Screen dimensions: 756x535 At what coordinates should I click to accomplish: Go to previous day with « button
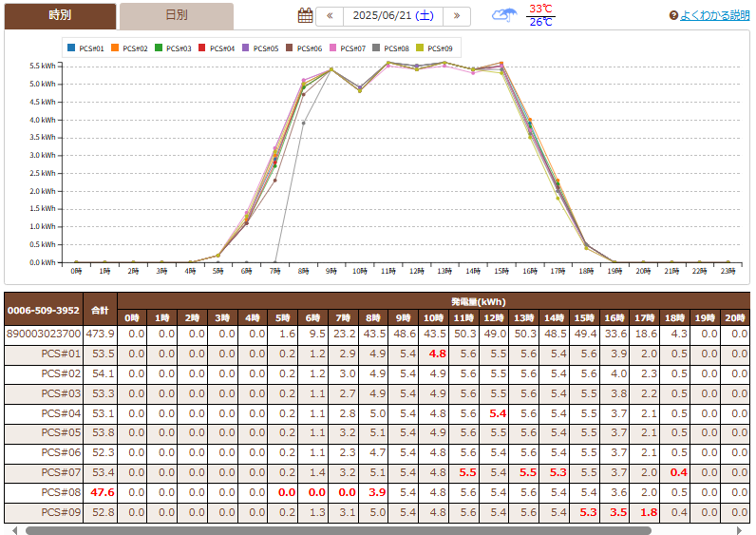click(330, 16)
